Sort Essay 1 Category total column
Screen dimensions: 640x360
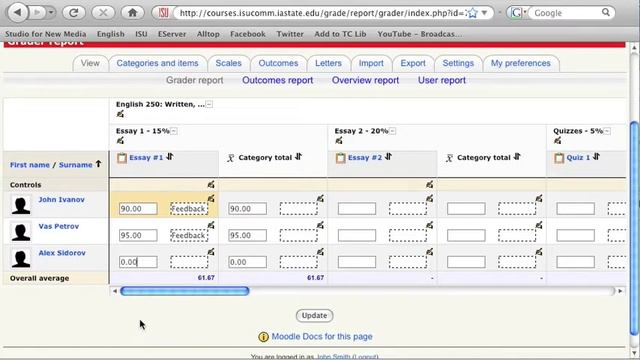298,157
